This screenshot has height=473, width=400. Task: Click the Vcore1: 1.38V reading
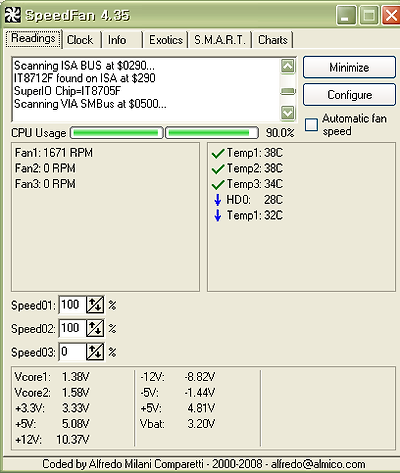[52, 377]
